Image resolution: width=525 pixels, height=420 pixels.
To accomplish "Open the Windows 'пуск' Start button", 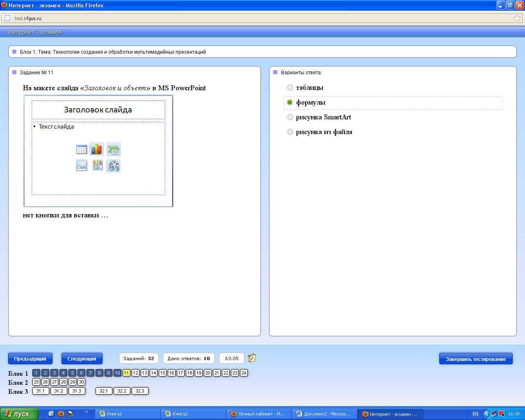I will pyautogui.click(x=19, y=414).
